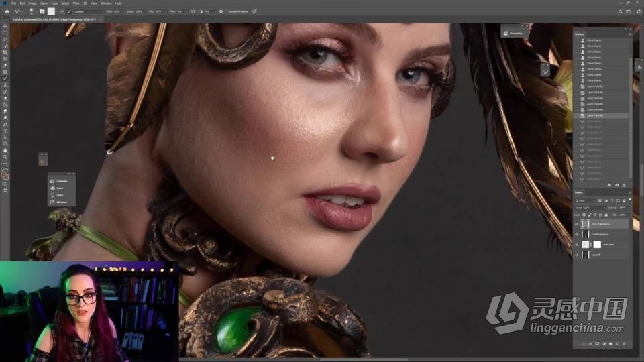This screenshot has height=362, width=644.
Task: Toggle Clean brush after each stroke
Action: click(x=68, y=11)
